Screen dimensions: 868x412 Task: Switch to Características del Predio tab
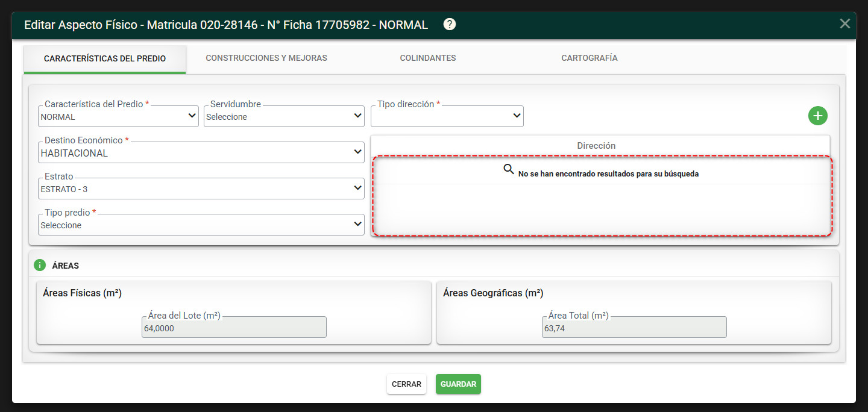coord(105,59)
